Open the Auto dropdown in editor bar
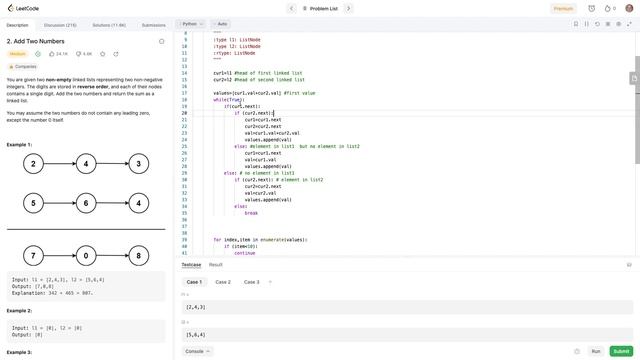 [x=221, y=24]
